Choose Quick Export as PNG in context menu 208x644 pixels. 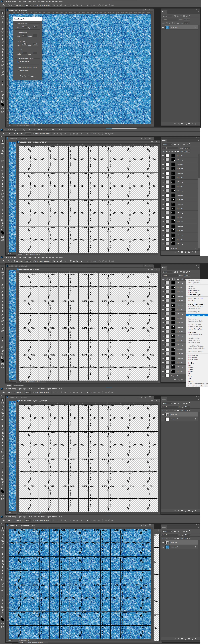[x=195, y=298]
